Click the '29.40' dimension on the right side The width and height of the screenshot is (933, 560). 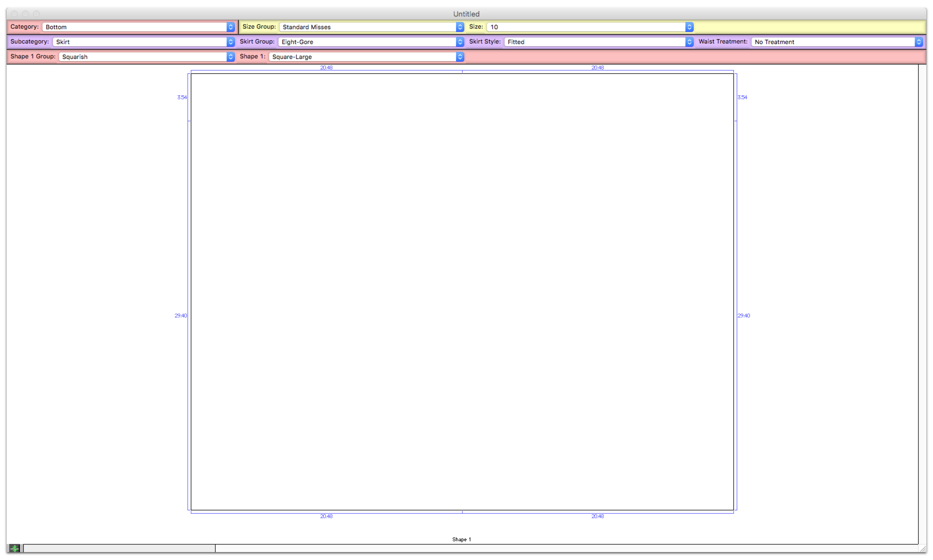[x=743, y=315]
